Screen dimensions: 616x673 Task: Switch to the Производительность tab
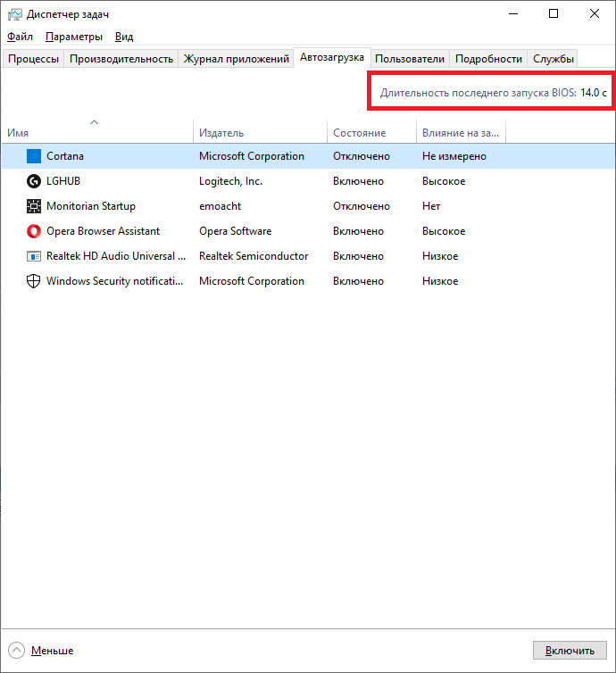[121, 59]
